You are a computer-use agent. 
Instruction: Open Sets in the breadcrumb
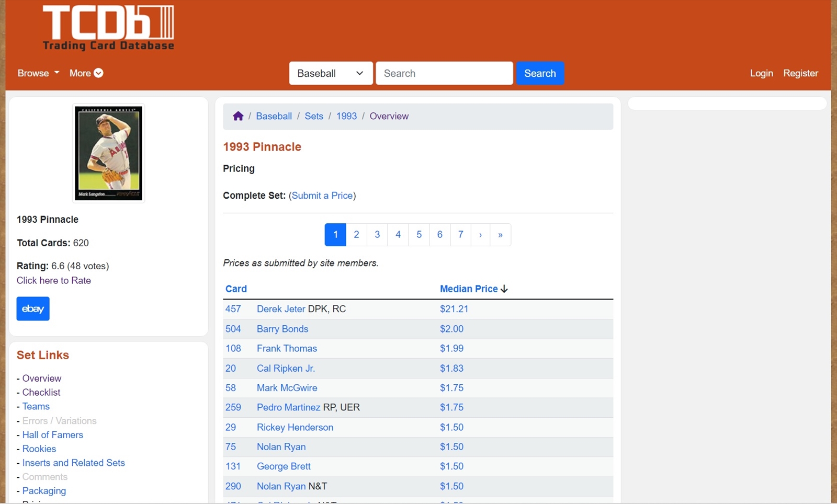click(x=314, y=116)
